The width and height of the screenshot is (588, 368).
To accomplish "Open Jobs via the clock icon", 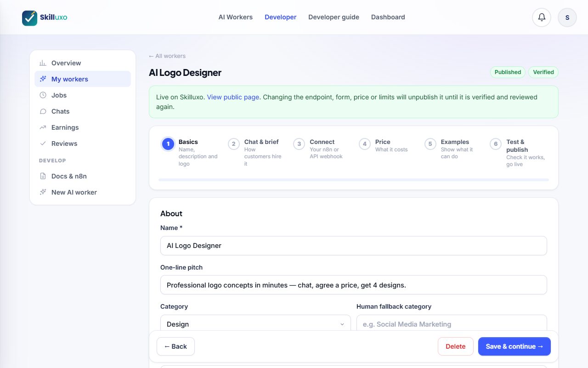I will point(43,95).
